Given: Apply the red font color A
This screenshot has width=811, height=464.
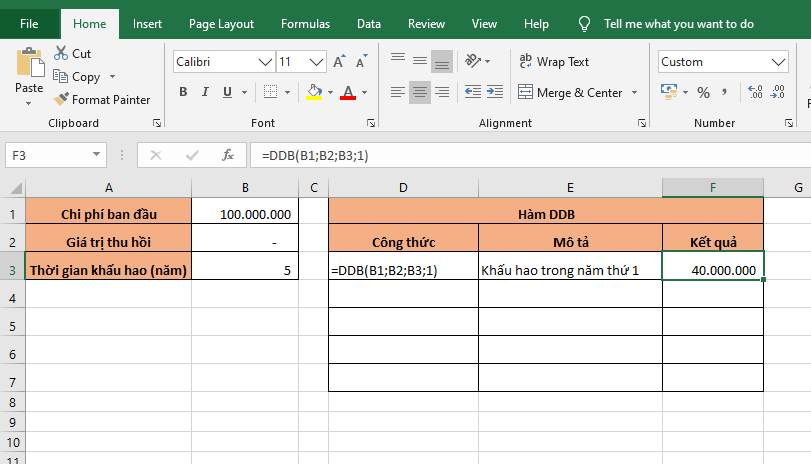Looking at the screenshot, I should 348,92.
